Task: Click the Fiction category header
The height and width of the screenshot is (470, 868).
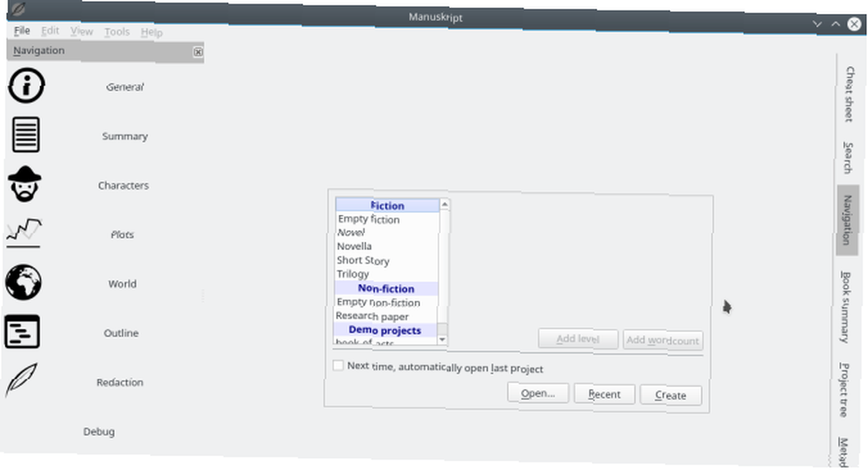Action: tap(387, 206)
